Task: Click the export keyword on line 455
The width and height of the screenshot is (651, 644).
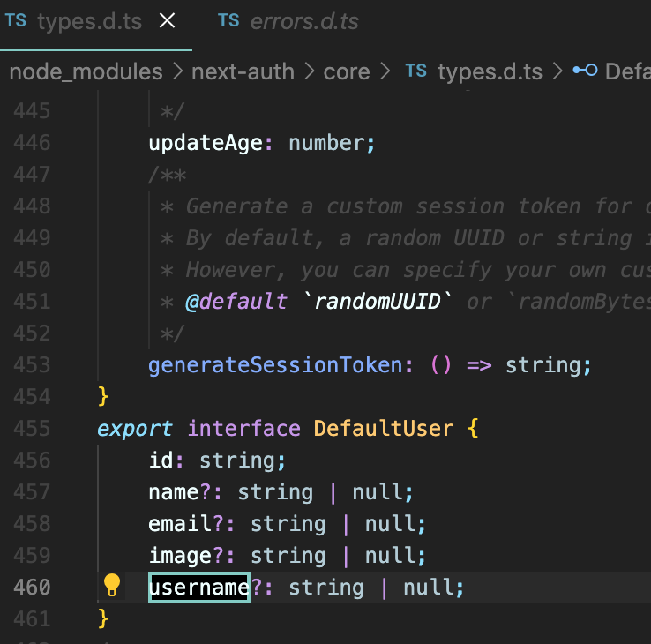Action: 135,429
